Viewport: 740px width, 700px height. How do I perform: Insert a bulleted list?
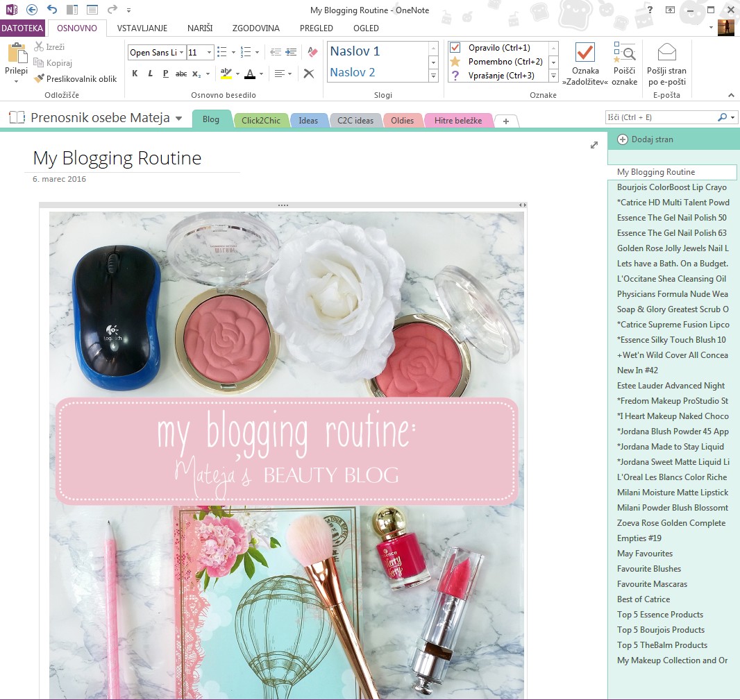(221, 52)
